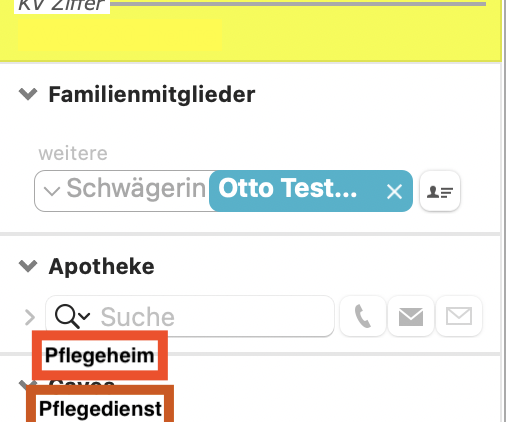Collapse the Apotheke section
Screen dimensions: 506x422
point(28,266)
